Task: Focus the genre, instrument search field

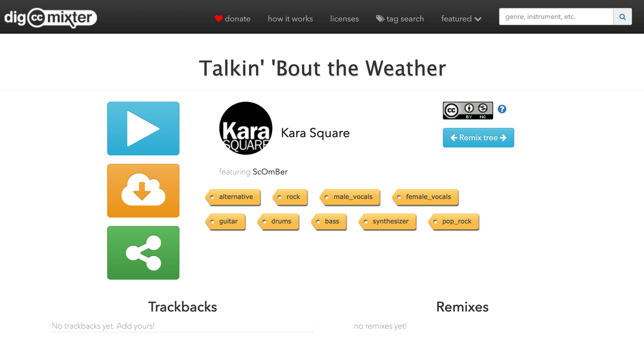Action: point(556,17)
